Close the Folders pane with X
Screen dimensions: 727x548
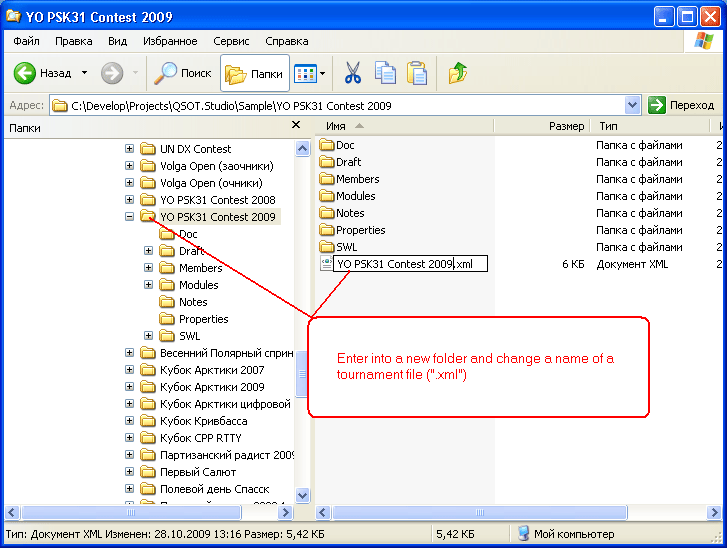click(295, 126)
